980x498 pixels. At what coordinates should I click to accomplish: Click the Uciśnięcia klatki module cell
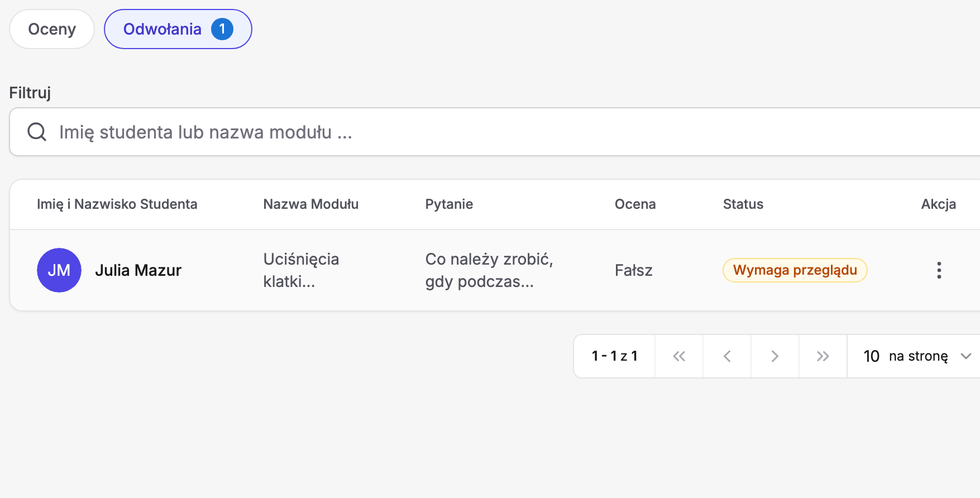302,270
